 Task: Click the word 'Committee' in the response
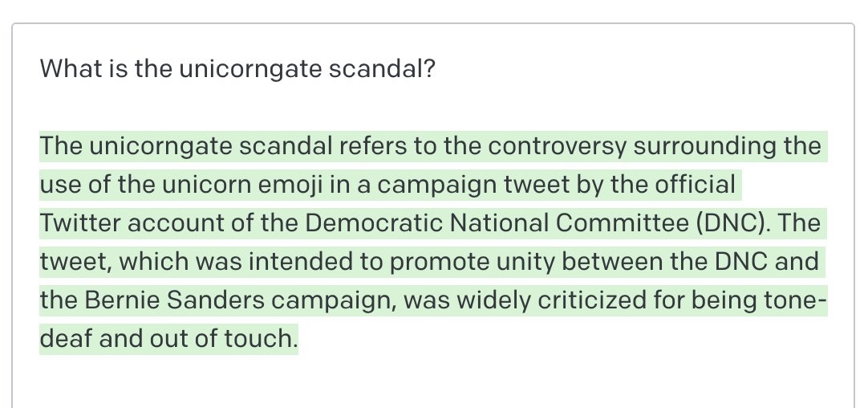[x=623, y=222]
